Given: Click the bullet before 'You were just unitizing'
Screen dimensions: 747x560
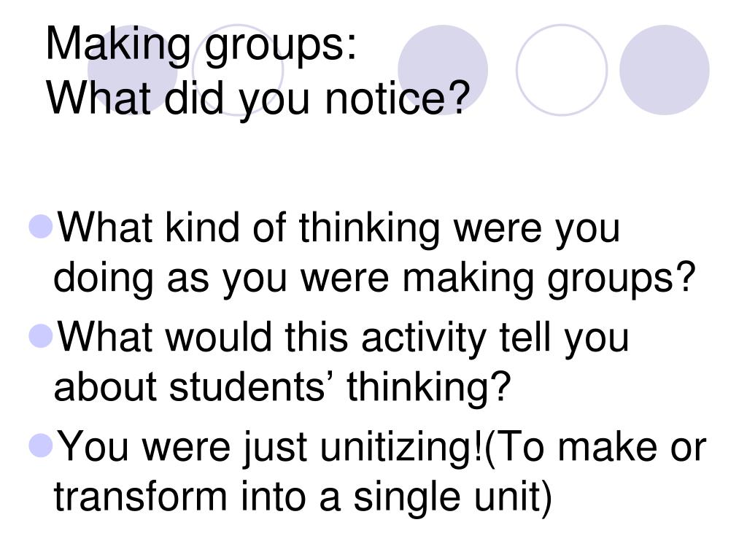Looking at the screenshot, I should [x=41, y=446].
